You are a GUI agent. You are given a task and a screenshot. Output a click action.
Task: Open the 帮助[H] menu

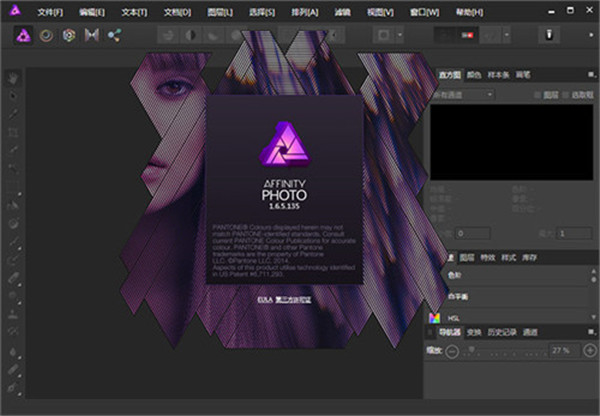[x=469, y=12]
